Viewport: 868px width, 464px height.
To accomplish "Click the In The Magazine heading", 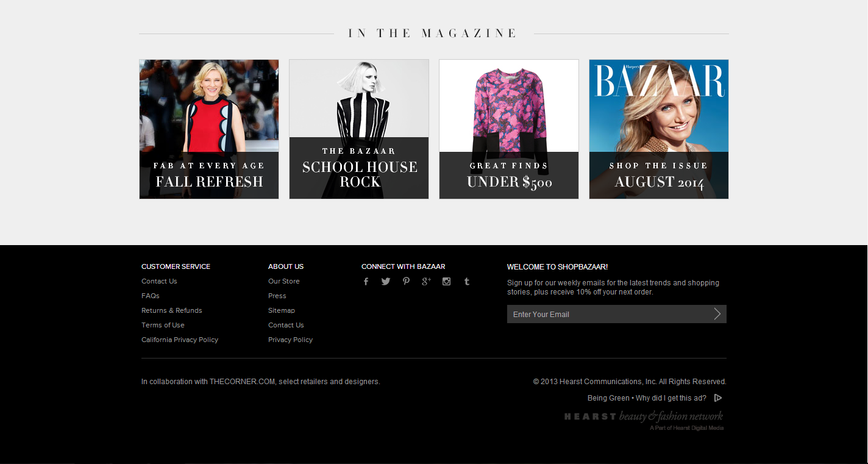I will [x=433, y=34].
